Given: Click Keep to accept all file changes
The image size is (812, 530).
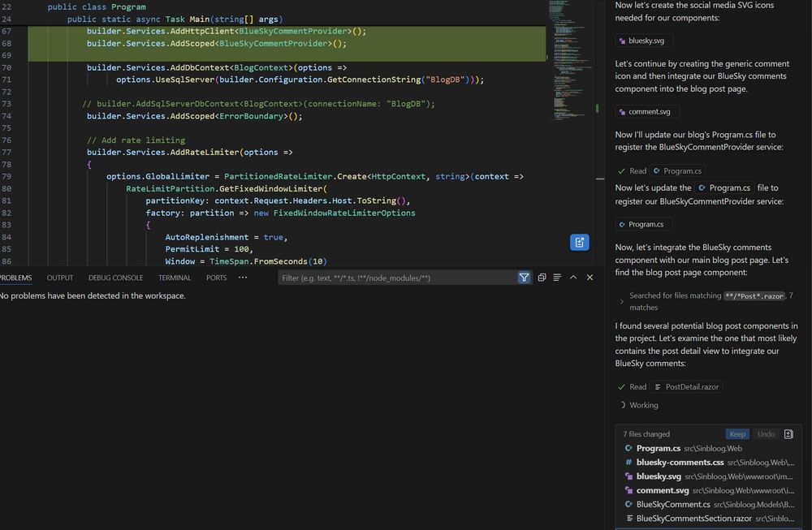Looking at the screenshot, I should pyautogui.click(x=736, y=433).
